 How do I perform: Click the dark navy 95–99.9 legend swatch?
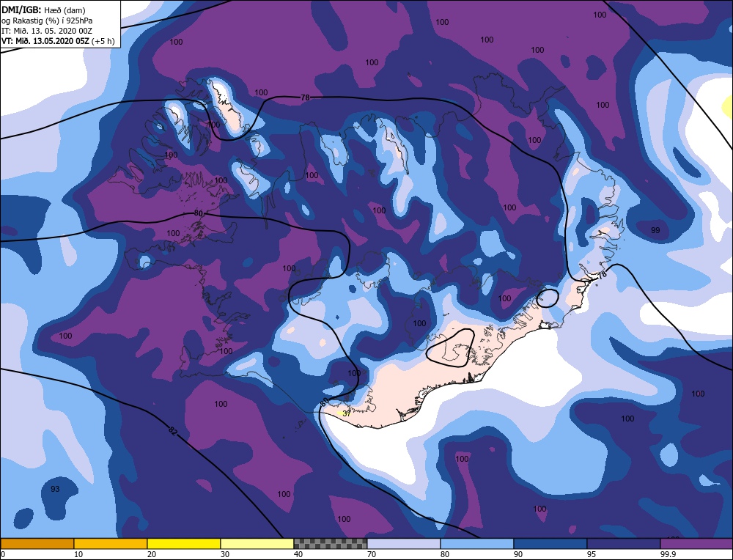(624, 543)
